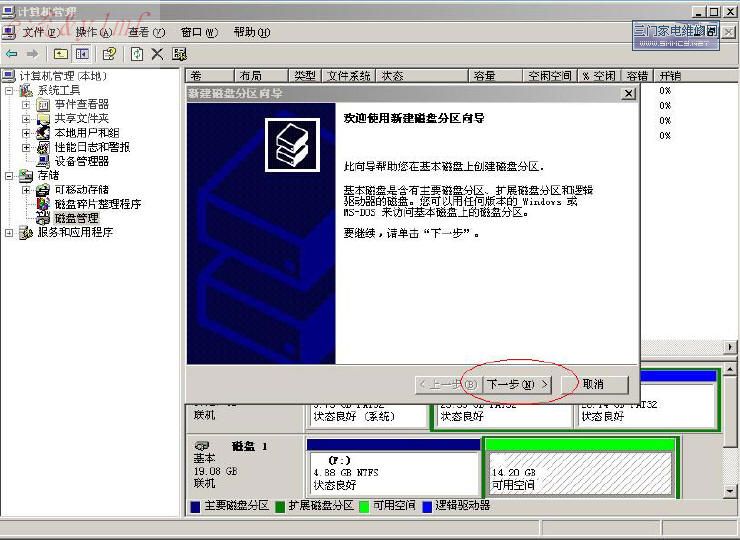Click the Up one level toolbar icon
Image resolution: width=740 pixels, height=540 pixels.
(x=61, y=54)
